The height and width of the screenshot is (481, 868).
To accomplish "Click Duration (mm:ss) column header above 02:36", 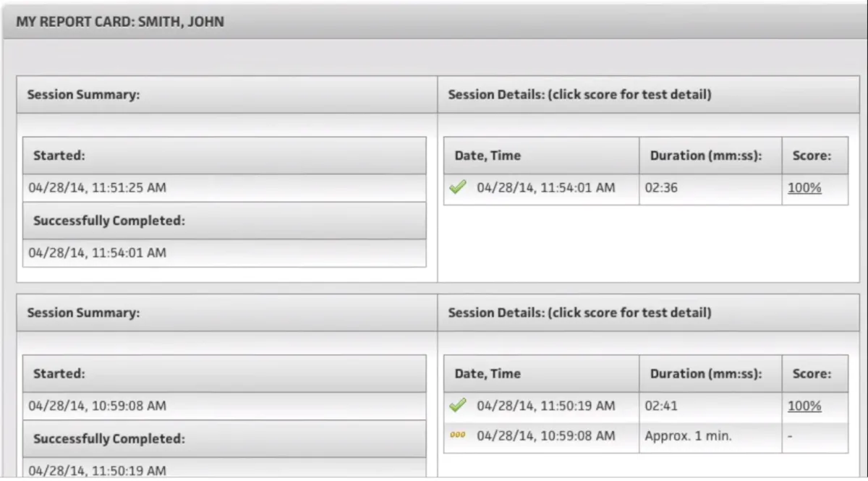I will pos(706,156).
